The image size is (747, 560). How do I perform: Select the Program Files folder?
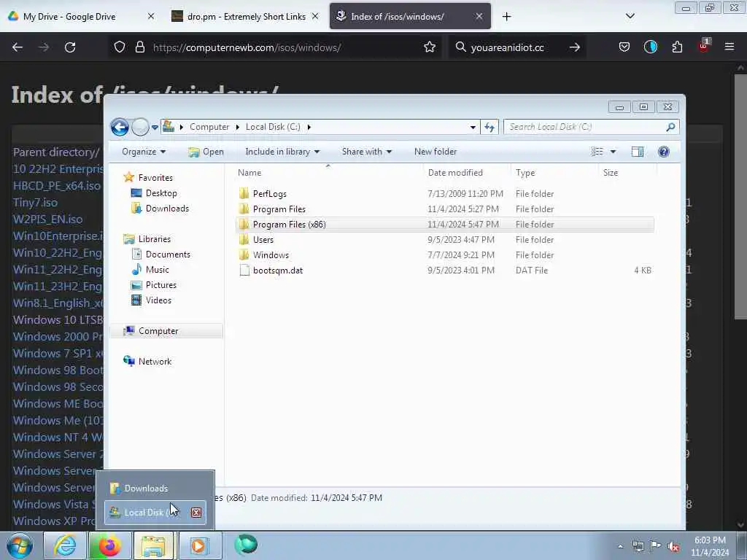(444, 209)
